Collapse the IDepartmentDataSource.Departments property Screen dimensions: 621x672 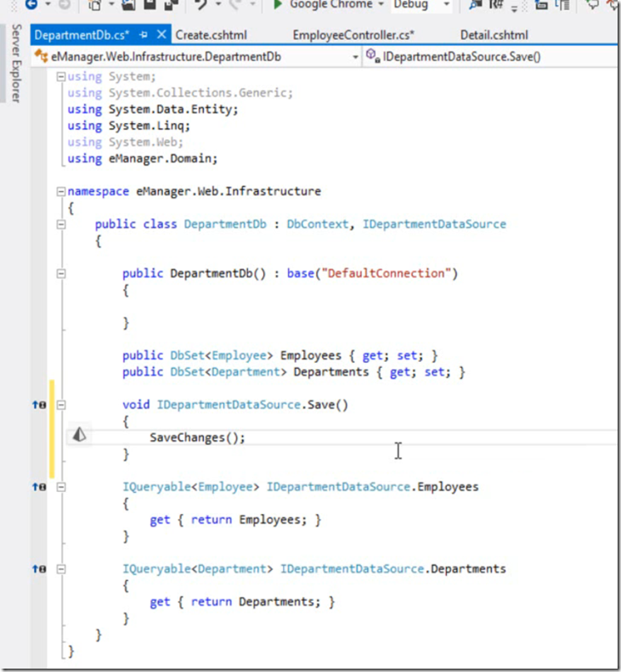61,569
